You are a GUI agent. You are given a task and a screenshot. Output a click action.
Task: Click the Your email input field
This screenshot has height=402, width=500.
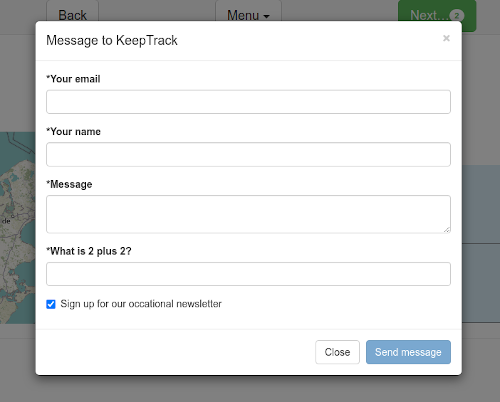248,102
